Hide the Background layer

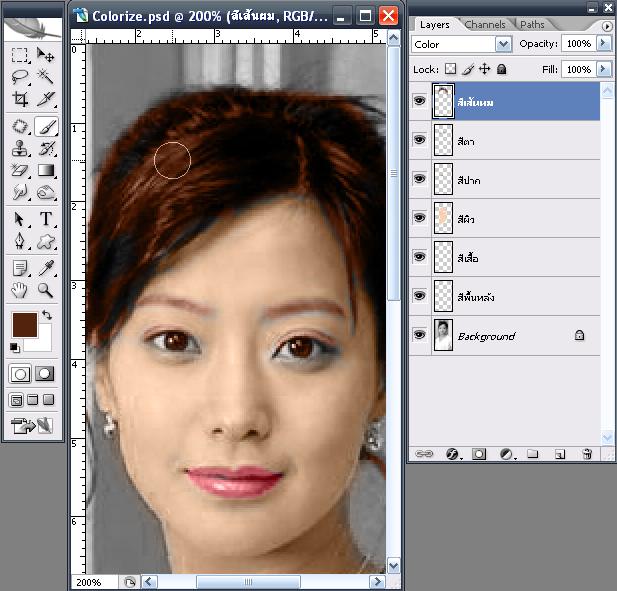[x=419, y=335]
